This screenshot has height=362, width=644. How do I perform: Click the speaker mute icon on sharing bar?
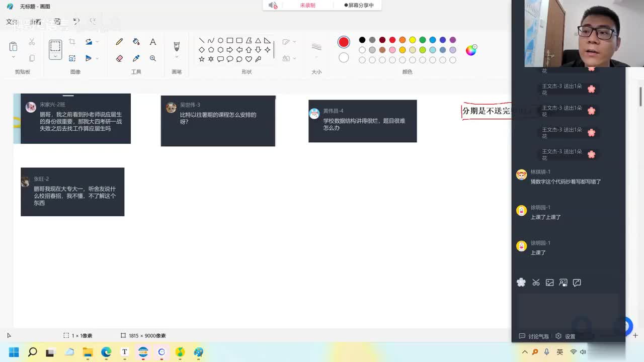click(x=273, y=5)
